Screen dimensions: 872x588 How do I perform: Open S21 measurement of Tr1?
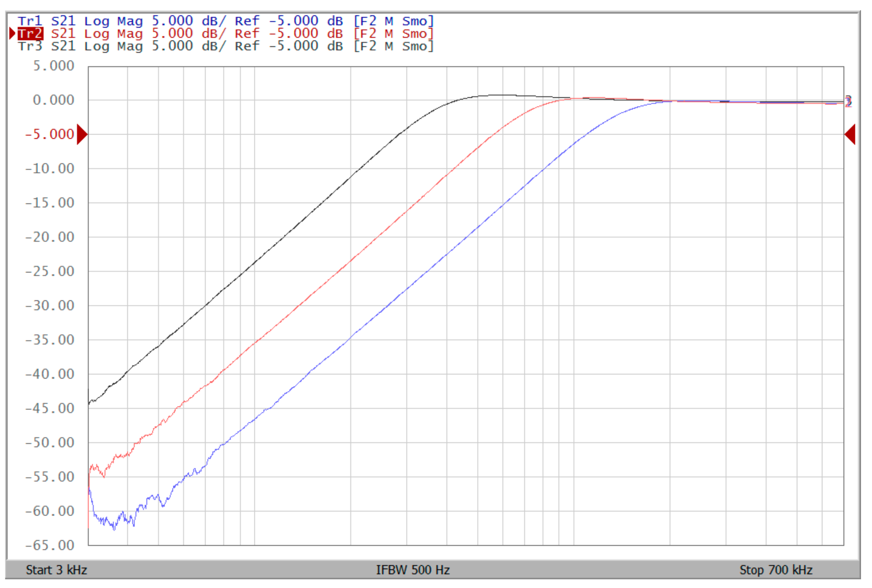point(63,21)
